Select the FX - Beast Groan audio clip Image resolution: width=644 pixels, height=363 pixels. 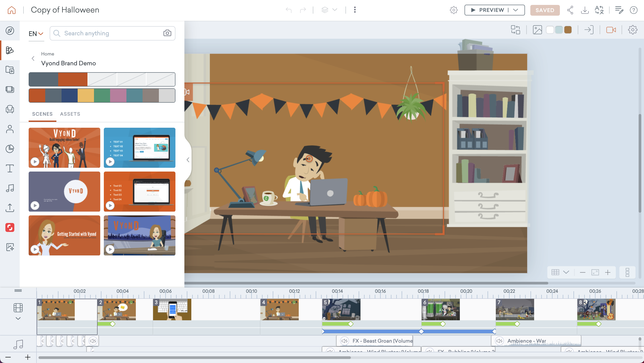tap(375, 341)
